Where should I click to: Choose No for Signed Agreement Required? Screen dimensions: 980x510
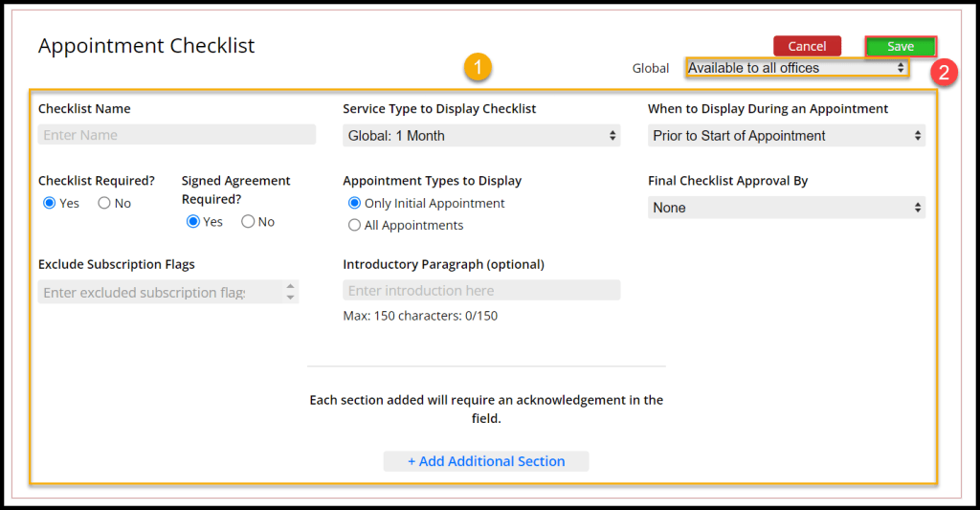tap(248, 221)
